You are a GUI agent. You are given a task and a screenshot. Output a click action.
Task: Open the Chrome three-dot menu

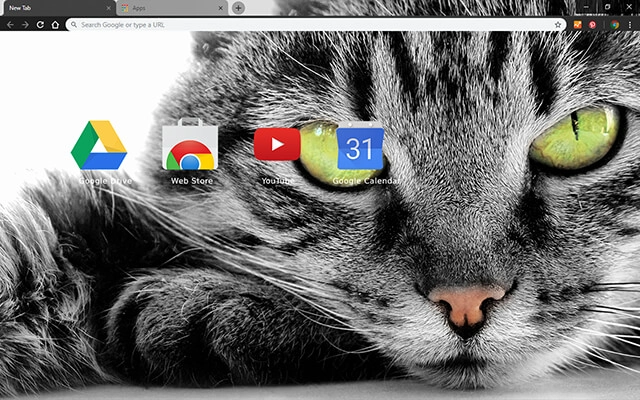[x=630, y=25]
